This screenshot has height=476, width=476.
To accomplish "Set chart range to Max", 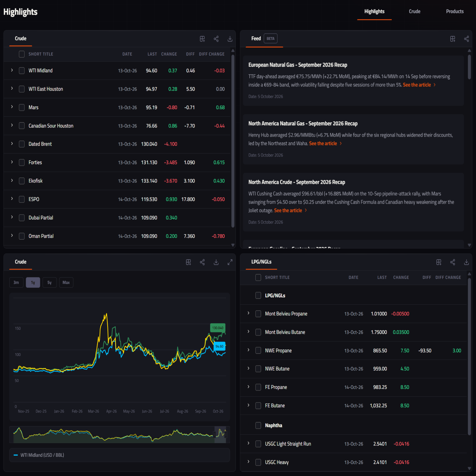I will 66,283.
